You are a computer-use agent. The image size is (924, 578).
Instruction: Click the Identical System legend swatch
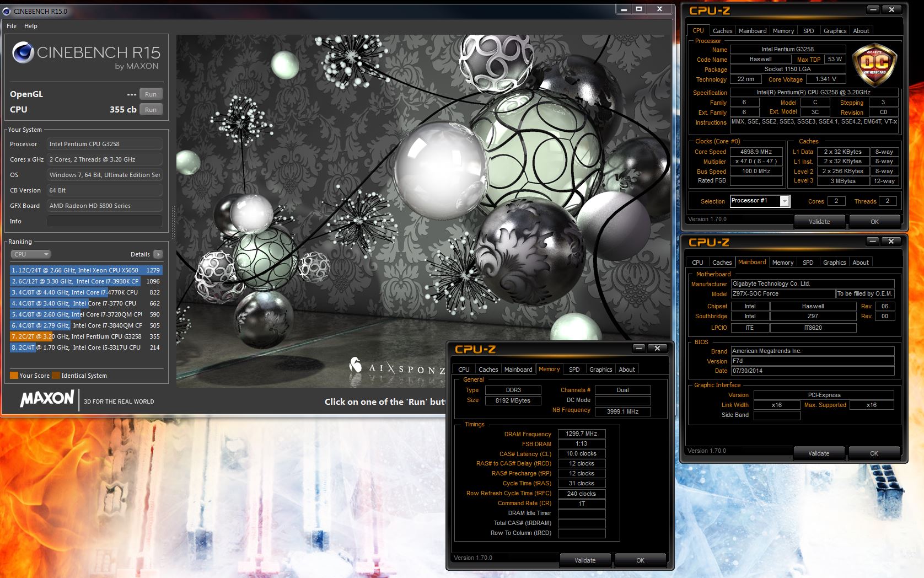[x=56, y=376]
